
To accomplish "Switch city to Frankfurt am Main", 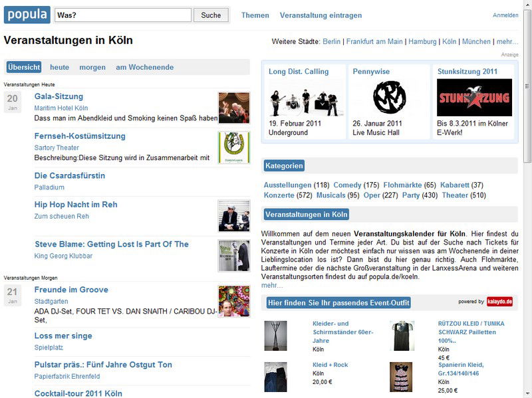I will coord(374,41).
